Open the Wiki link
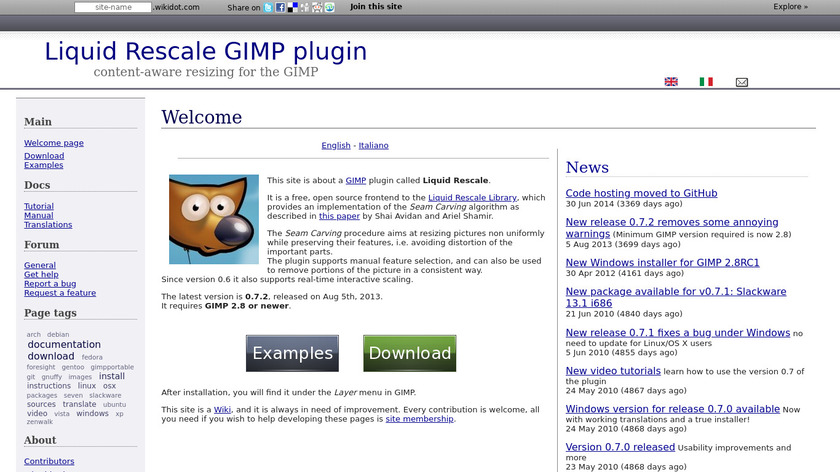Screen dimensions: 840x472 pos(222,410)
